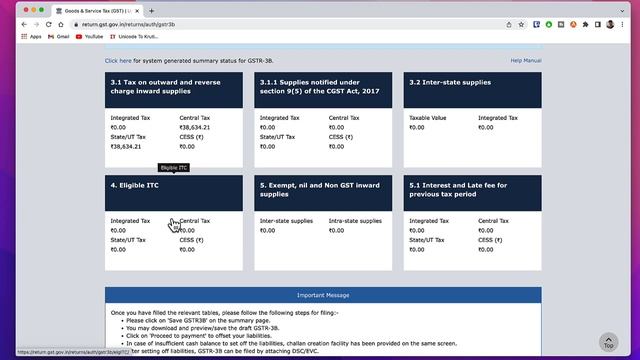Click the 'Click here' summary status link

(118, 61)
